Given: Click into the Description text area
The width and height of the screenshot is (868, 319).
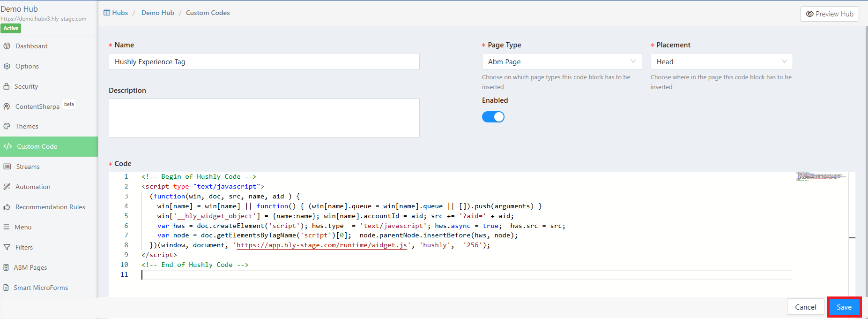Looking at the screenshot, I should pos(264,118).
